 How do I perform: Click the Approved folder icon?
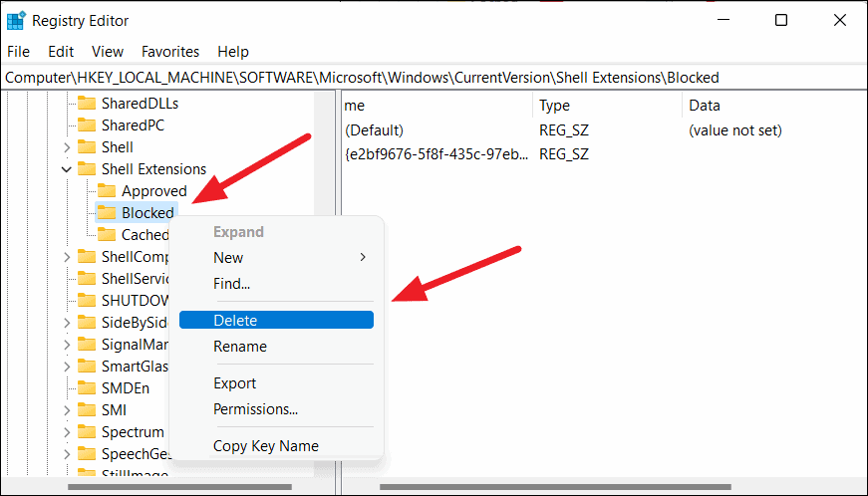tap(107, 191)
